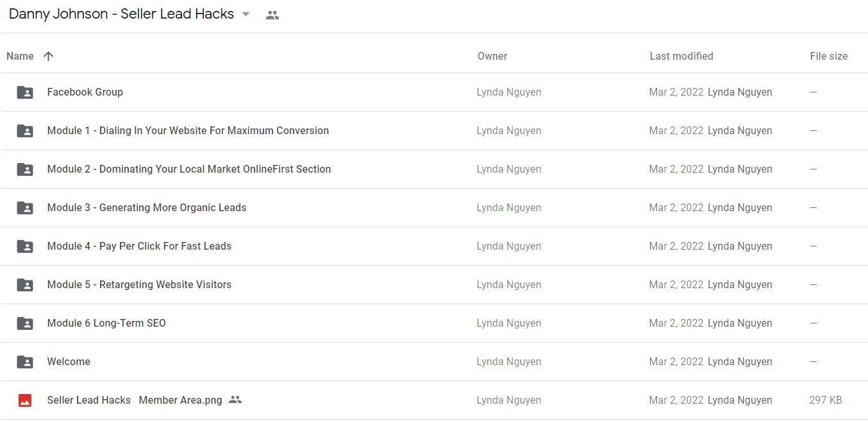Click the 297 KB file size value
Image resolution: width=868 pixels, height=421 pixels.
coord(826,400)
